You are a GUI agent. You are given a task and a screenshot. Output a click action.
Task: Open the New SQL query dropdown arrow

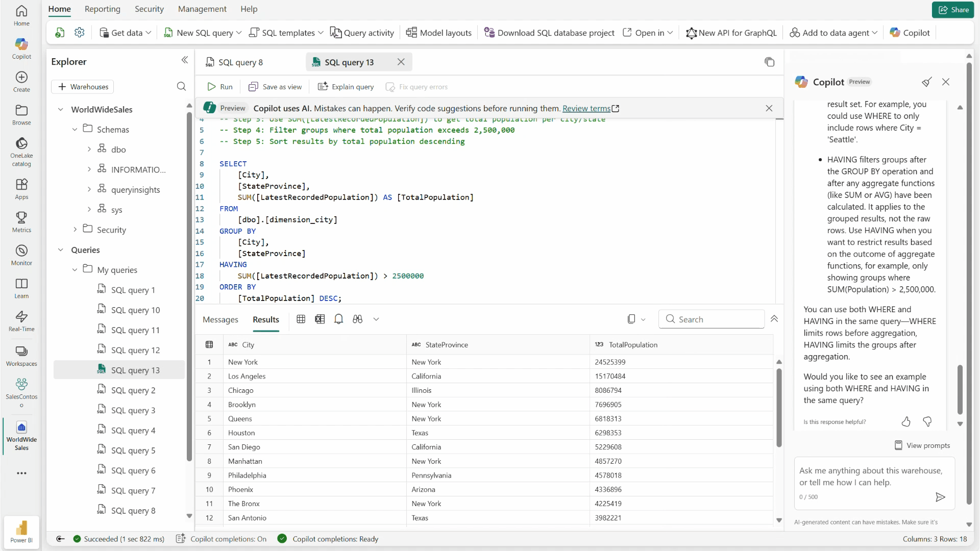[239, 33]
